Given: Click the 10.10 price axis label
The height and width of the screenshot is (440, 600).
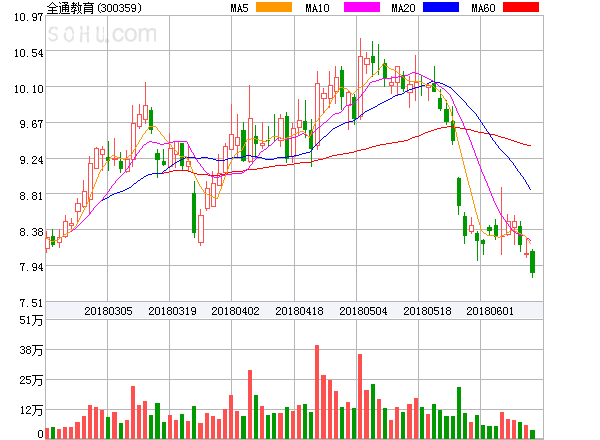Looking at the screenshot, I should (28, 89).
